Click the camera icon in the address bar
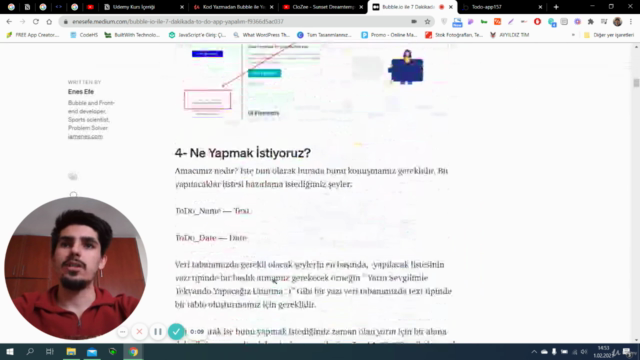Viewport: 640px width, 360px height. pos(414,22)
